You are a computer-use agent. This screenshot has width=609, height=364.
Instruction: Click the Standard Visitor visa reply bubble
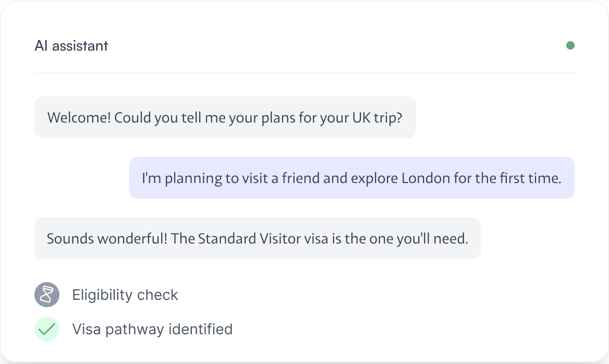[257, 238]
